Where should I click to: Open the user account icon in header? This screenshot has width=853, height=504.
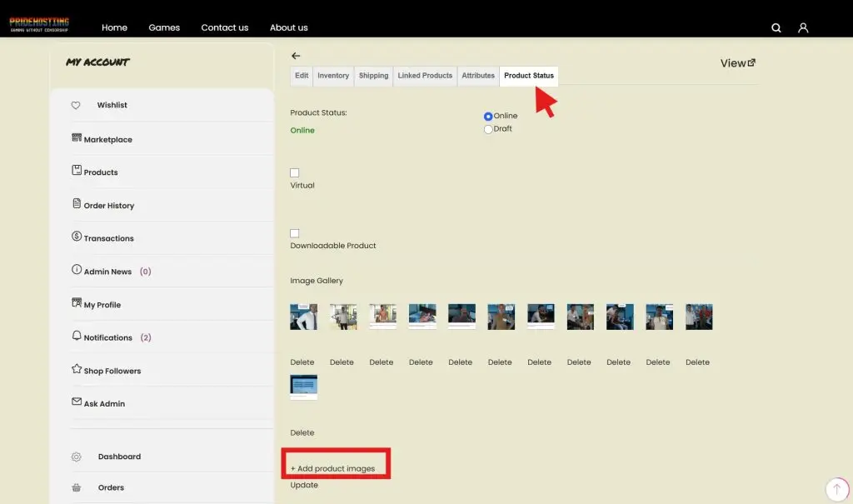pos(803,27)
